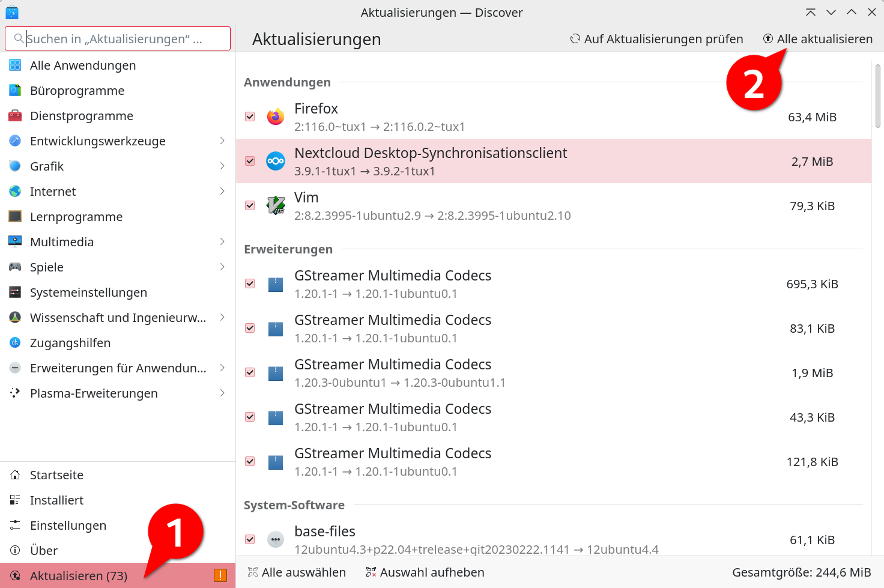The width and height of the screenshot is (884, 588).
Task: Deselect the base-files update checkbox
Action: pyautogui.click(x=250, y=539)
